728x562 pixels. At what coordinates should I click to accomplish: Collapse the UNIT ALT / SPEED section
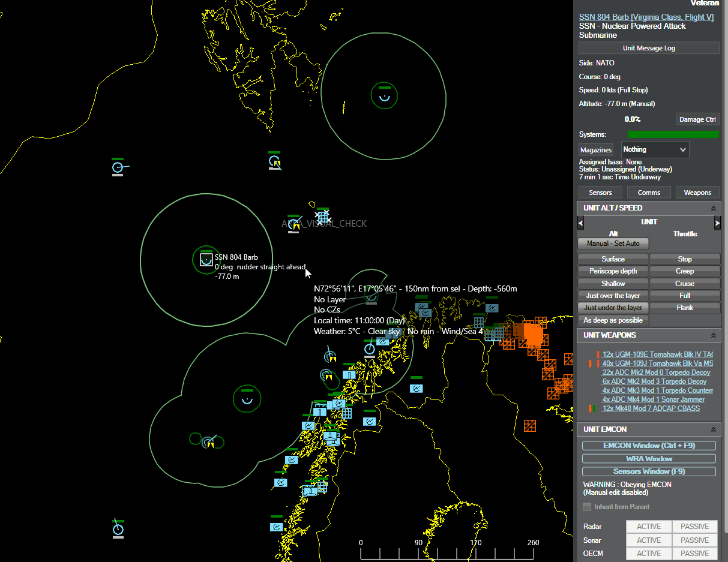pos(714,208)
